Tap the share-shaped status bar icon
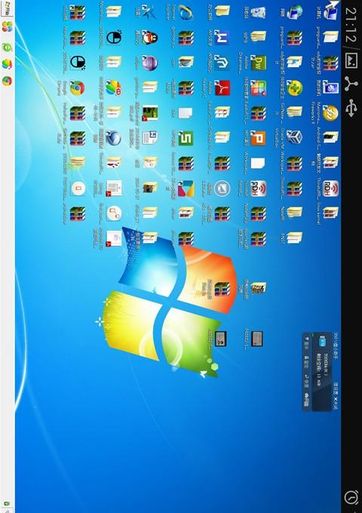This screenshot has height=513, width=362. click(x=351, y=84)
